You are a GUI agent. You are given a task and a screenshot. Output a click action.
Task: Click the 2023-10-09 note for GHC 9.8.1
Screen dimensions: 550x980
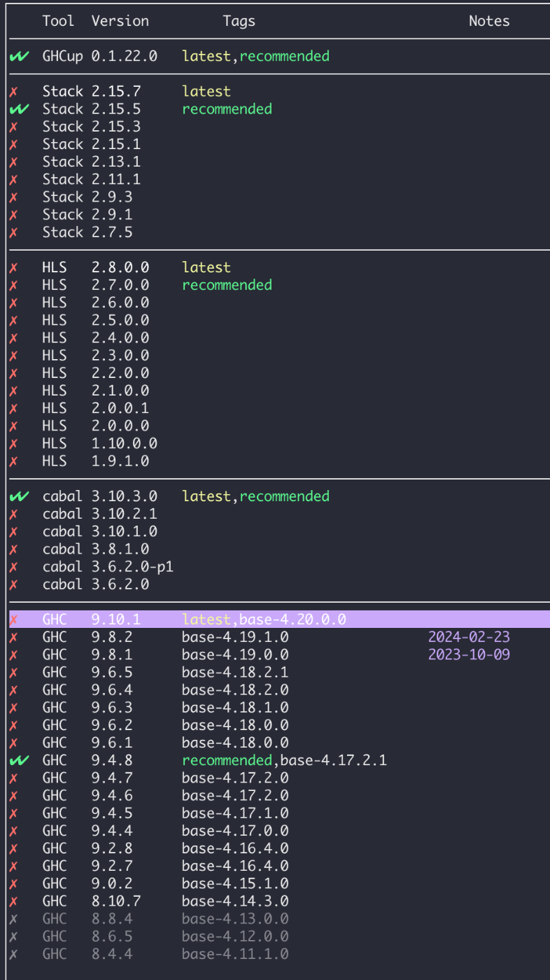pos(469,655)
